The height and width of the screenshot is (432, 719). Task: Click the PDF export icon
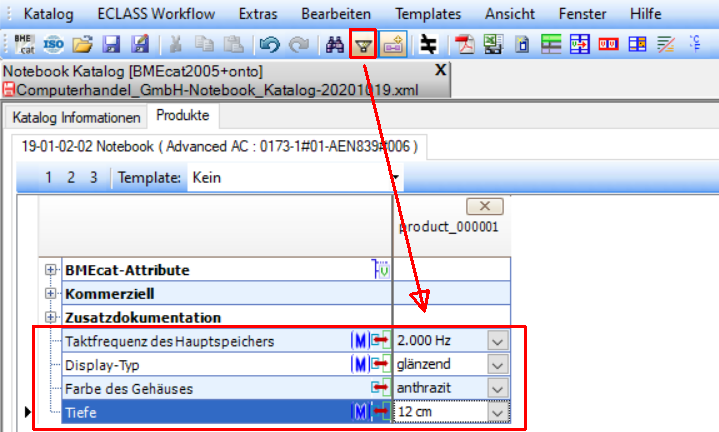(x=464, y=45)
